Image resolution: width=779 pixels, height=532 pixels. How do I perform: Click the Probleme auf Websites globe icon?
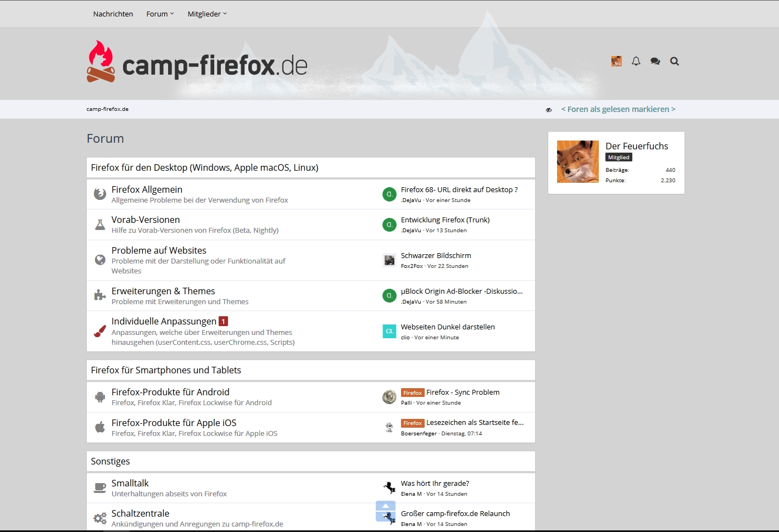pyautogui.click(x=99, y=260)
